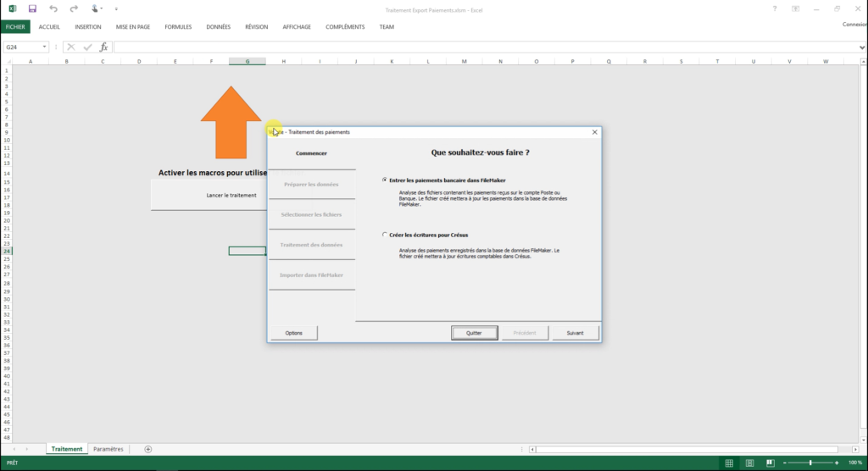
Task: Click the zoom in plus icon
Action: point(837,463)
